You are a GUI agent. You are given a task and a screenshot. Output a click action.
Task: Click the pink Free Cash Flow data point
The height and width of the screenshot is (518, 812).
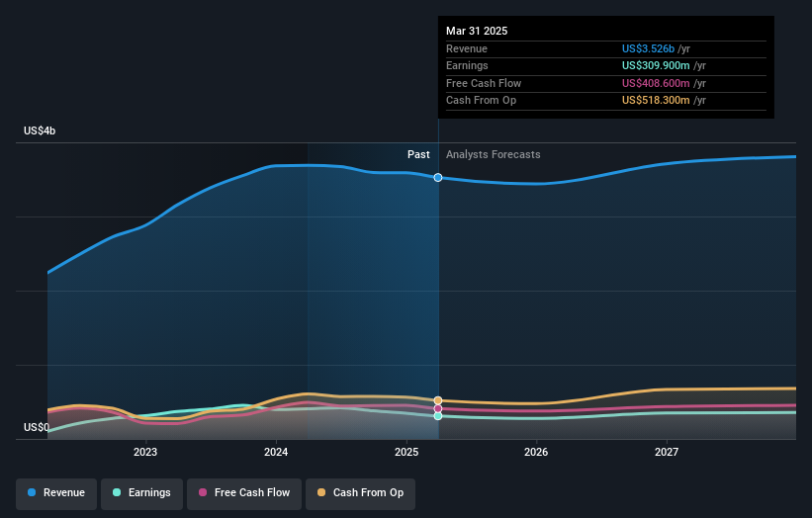coord(438,409)
